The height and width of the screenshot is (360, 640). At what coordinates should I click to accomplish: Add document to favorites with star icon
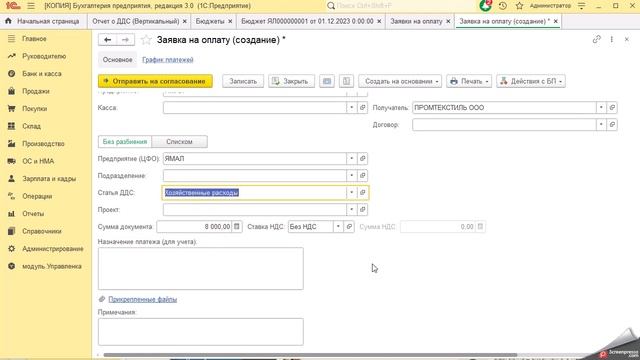click(146, 40)
